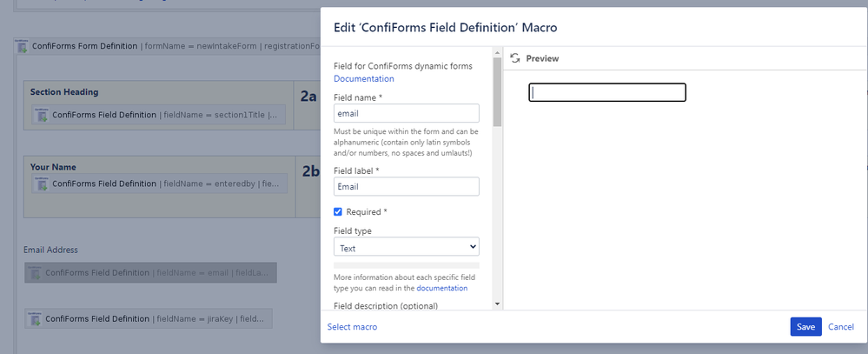Image resolution: width=868 pixels, height=354 pixels.
Task: Select the jiraKey Field Definition macro
Action: 149,318
